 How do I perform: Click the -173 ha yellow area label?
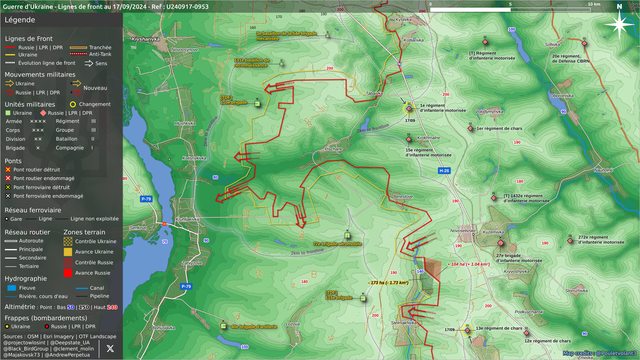[388, 282]
